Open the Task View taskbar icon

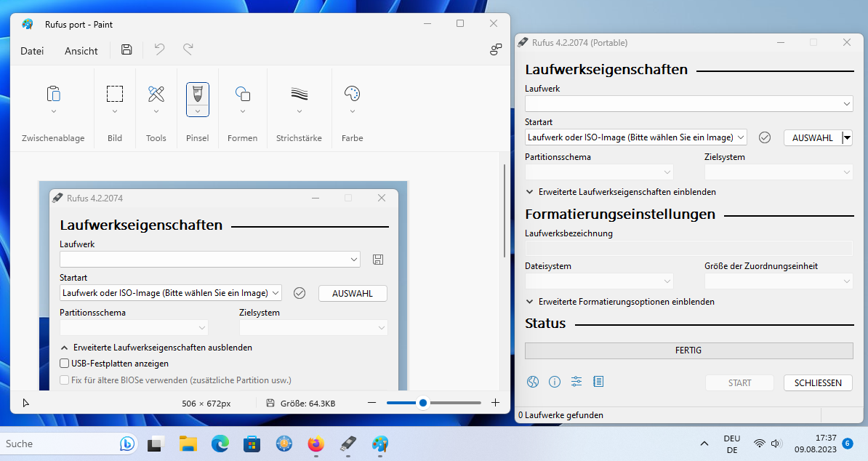coord(156,444)
